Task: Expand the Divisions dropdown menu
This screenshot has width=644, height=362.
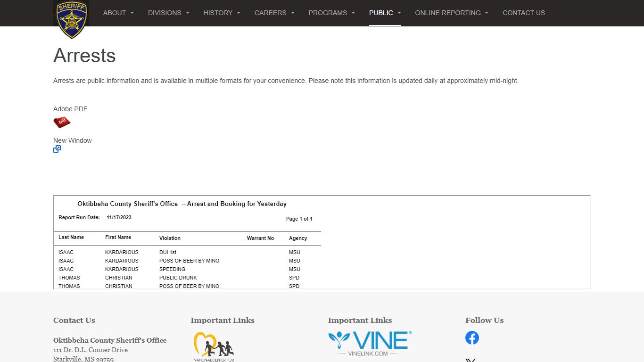Action: 168,13
